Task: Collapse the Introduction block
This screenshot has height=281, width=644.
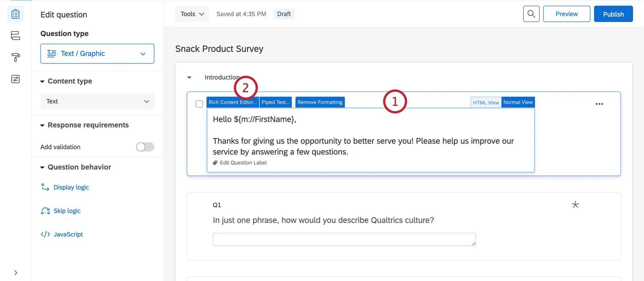Action: click(189, 78)
